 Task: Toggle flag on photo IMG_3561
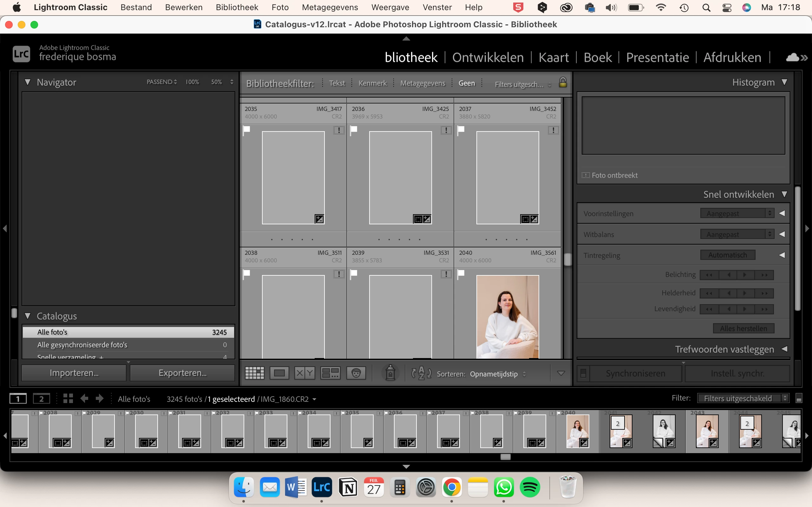(461, 273)
